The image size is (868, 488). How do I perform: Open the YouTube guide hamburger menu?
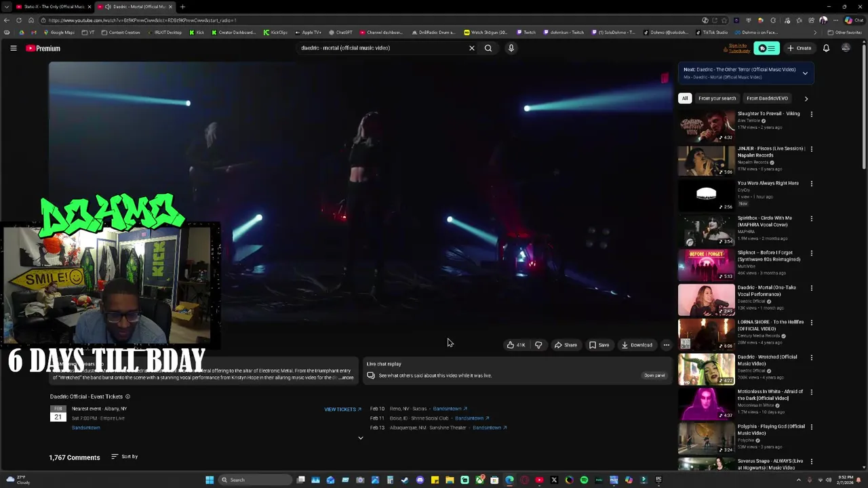(x=13, y=48)
